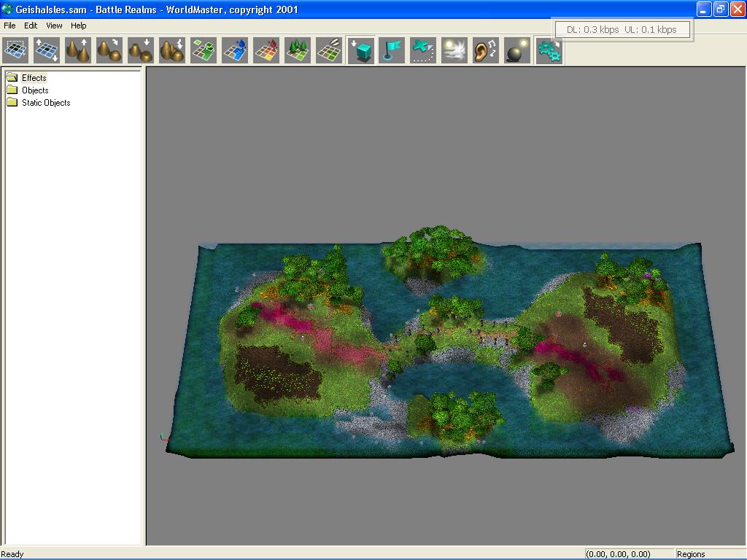Viewport: 747px width, 560px height.
Task: Select the teal flag marker tool
Action: point(392,50)
